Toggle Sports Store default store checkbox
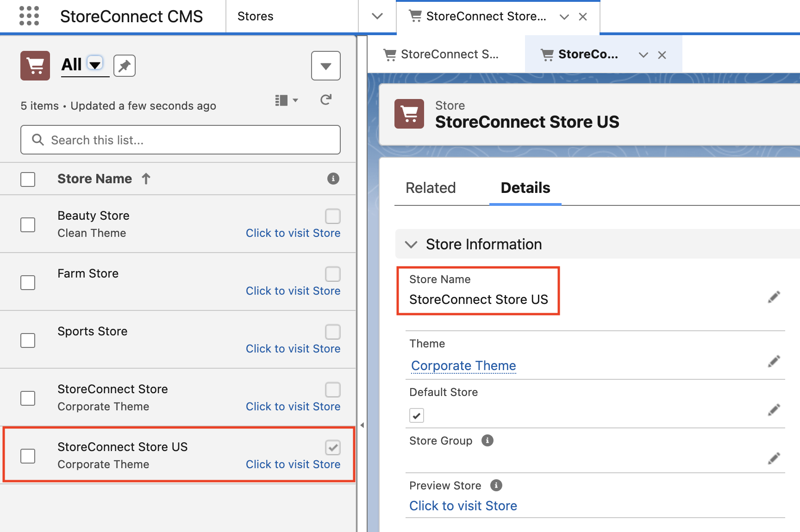Viewport: 800px width, 532px height. [333, 332]
